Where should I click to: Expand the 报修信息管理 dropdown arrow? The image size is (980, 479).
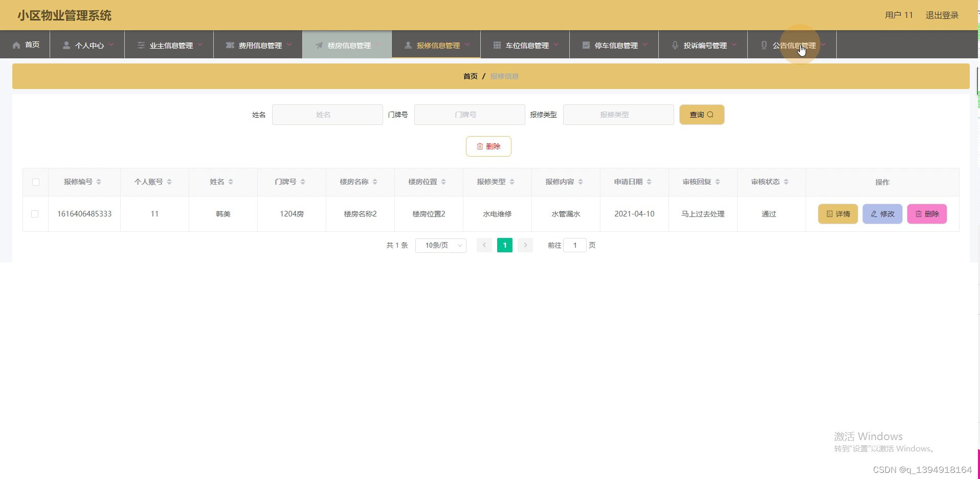click(x=467, y=45)
